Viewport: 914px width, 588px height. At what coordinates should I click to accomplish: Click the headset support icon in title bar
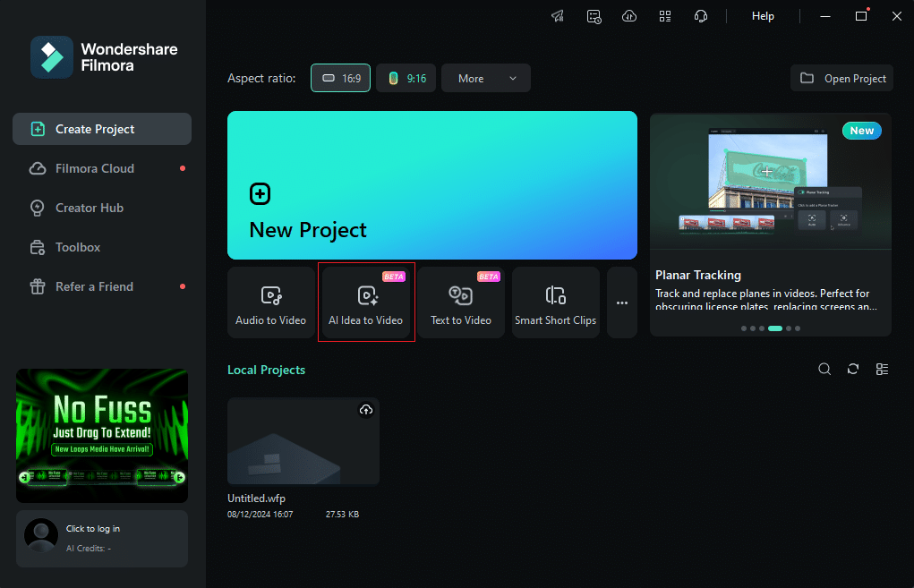coord(701,16)
